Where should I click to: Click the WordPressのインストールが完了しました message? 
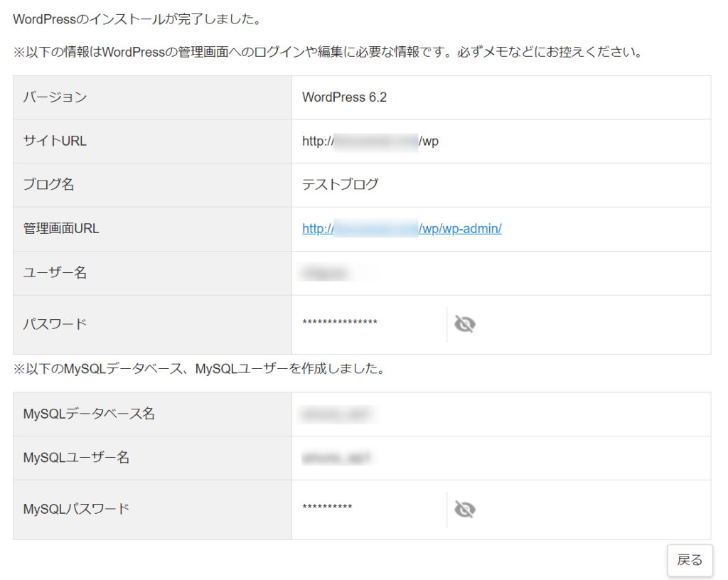tap(139, 19)
